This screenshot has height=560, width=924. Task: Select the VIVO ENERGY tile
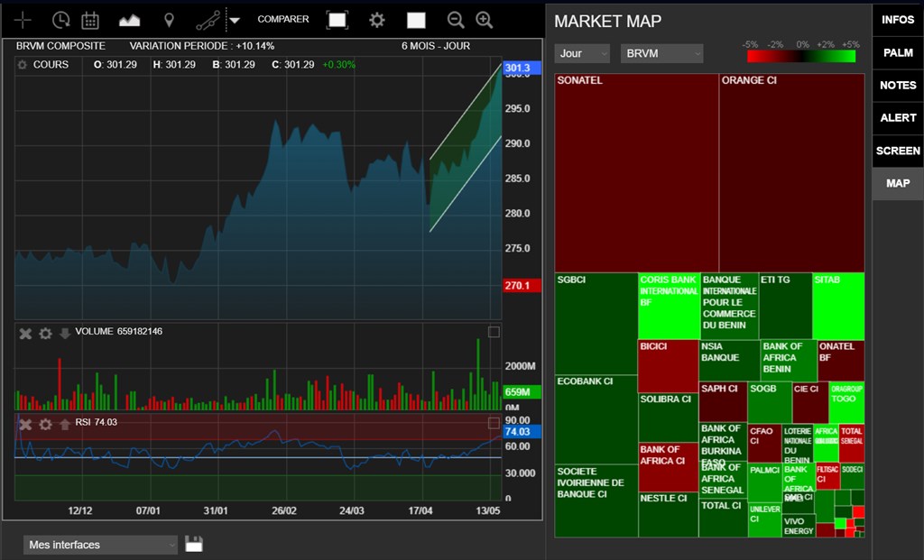pyautogui.click(x=799, y=526)
